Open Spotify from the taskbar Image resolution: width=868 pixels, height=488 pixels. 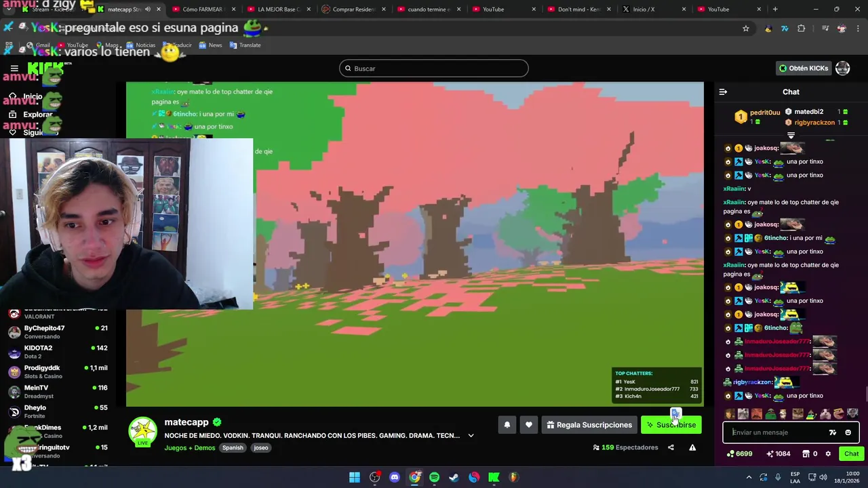(434, 477)
